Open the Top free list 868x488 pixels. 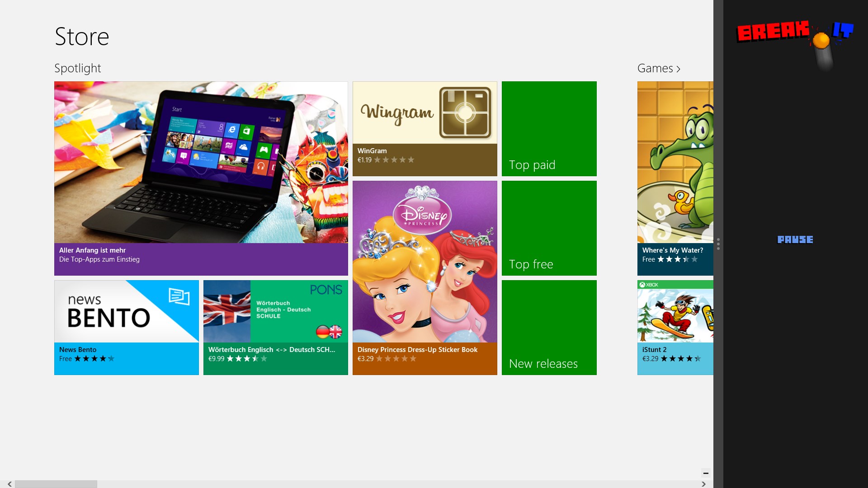pos(549,228)
